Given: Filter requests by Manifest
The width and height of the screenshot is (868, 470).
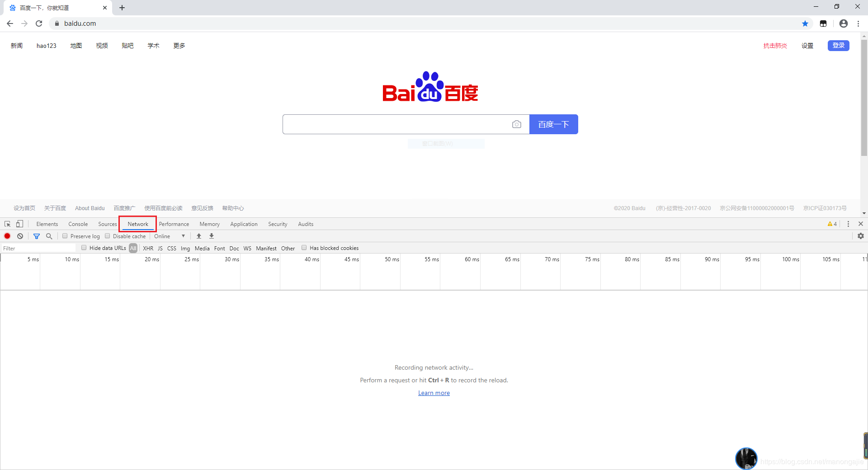Looking at the screenshot, I should click(266, 248).
